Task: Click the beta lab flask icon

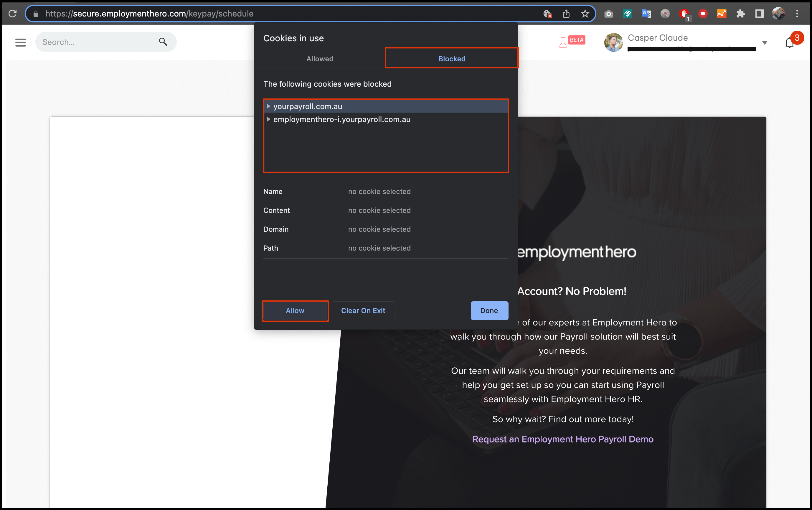Action: pyautogui.click(x=562, y=42)
